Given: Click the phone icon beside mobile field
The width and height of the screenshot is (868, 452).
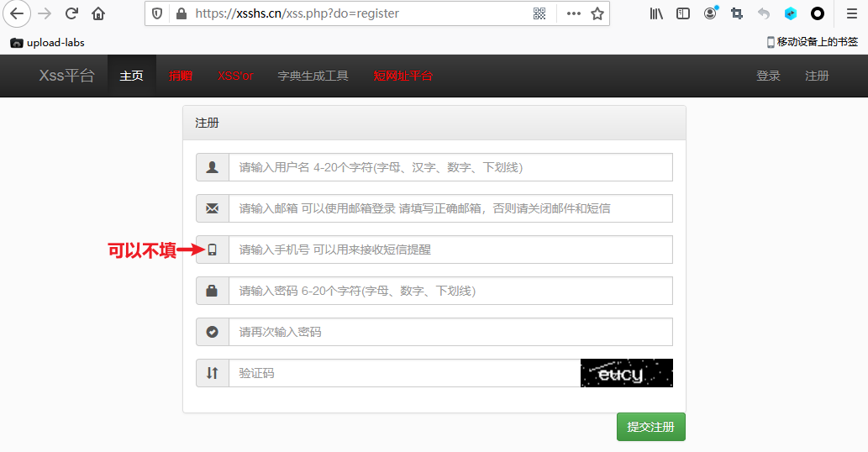Looking at the screenshot, I should pyautogui.click(x=212, y=250).
